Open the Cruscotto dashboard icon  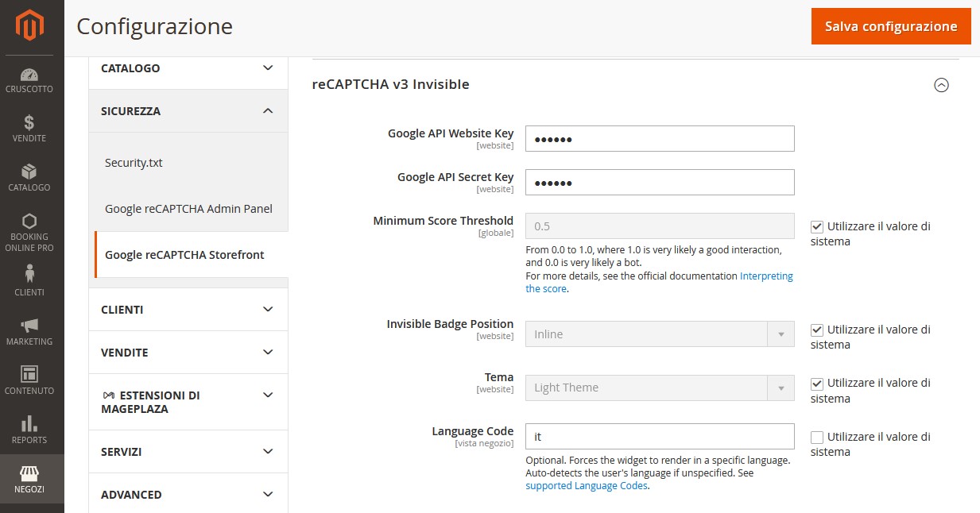[29, 75]
